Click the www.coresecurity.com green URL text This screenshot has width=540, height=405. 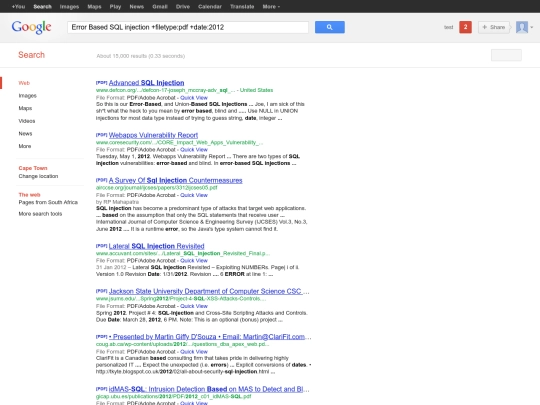click(179, 143)
